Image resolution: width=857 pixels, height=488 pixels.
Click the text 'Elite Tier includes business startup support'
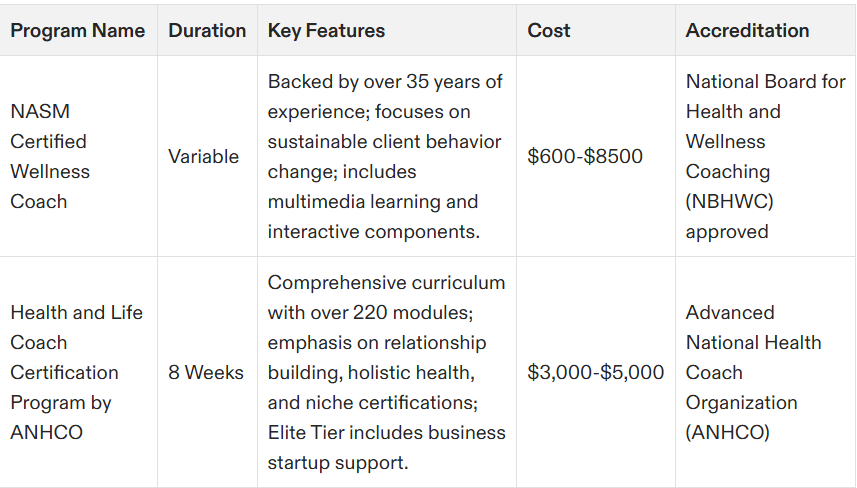386,448
